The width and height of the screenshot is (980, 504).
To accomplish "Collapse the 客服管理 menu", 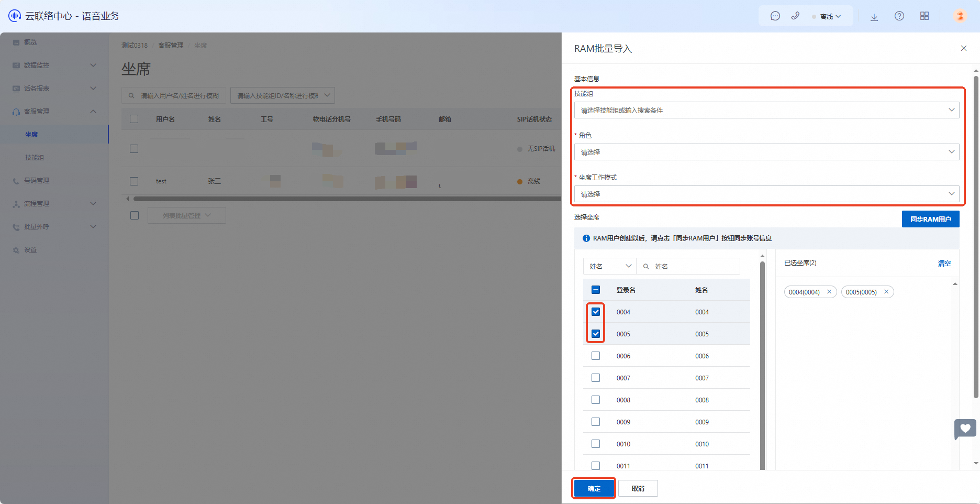I will point(54,112).
